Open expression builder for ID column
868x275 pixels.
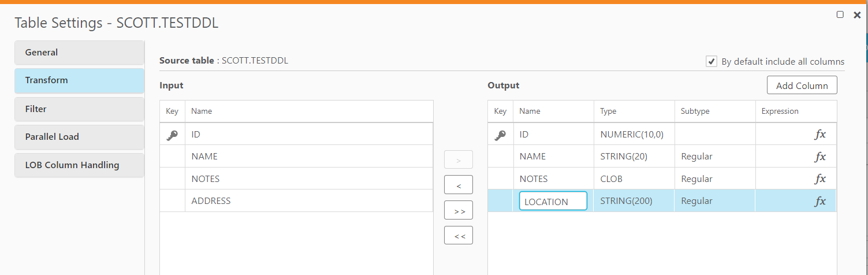tap(820, 135)
